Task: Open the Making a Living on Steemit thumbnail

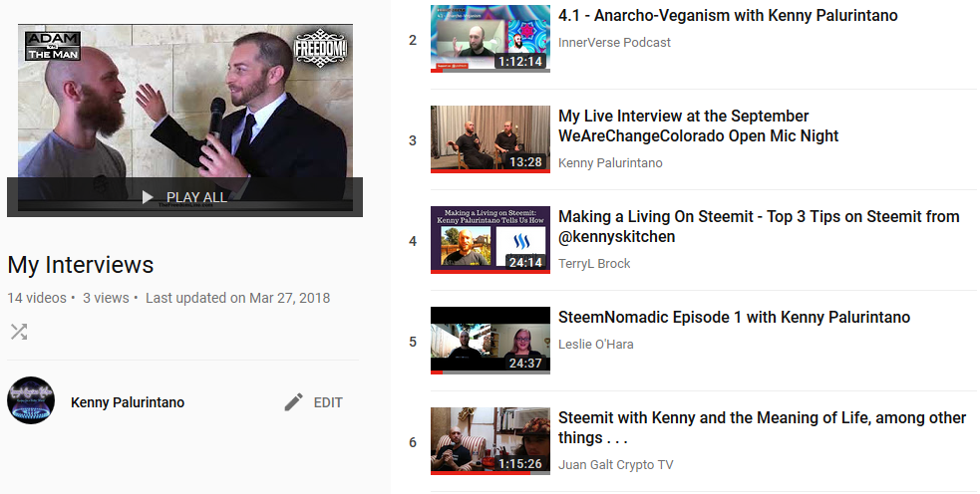Action: 490,240
